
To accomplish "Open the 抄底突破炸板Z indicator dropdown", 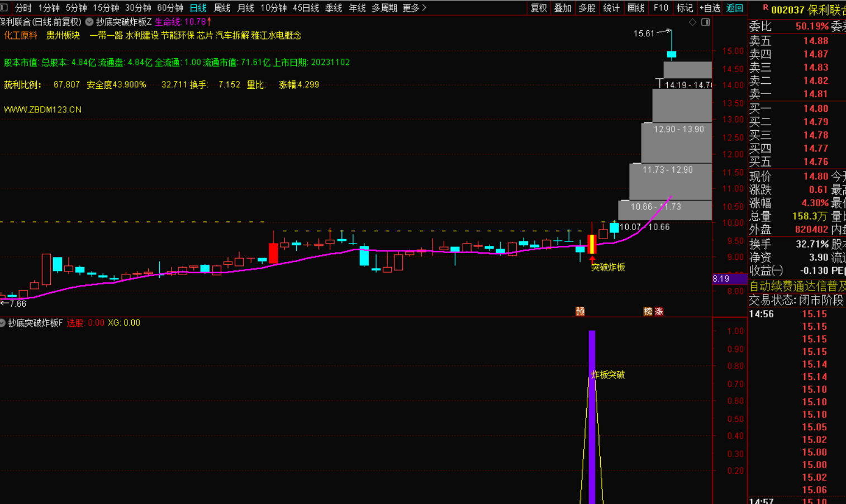I will click(89, 22).
